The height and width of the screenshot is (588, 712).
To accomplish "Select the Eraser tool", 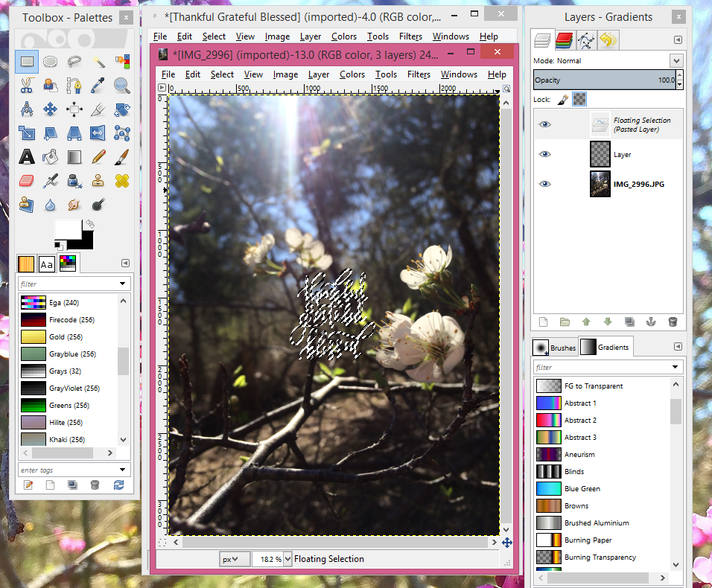I will click(x=27, y=180).
